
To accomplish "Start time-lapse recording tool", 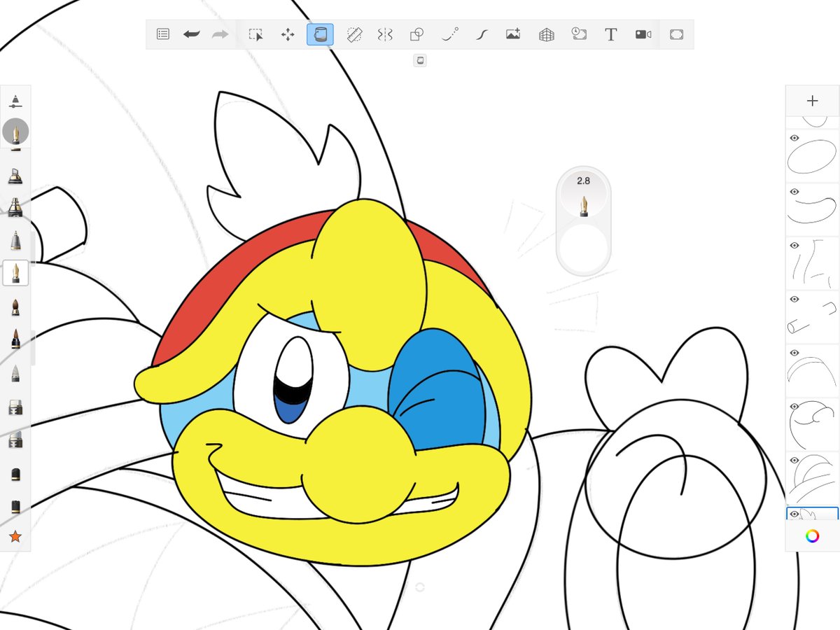I will point(579,34).
